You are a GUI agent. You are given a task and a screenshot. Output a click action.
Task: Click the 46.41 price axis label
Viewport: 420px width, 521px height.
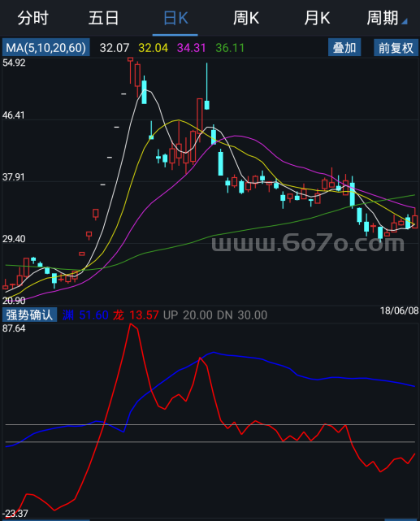click(x=14, y=115)
